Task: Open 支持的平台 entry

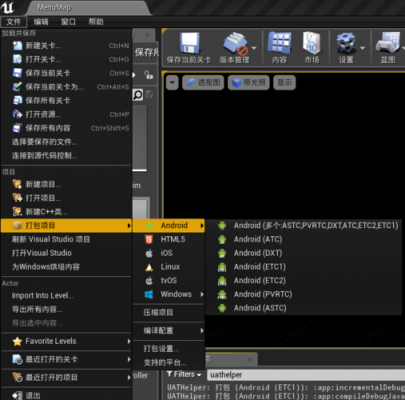Action: (x=169, y=362)
